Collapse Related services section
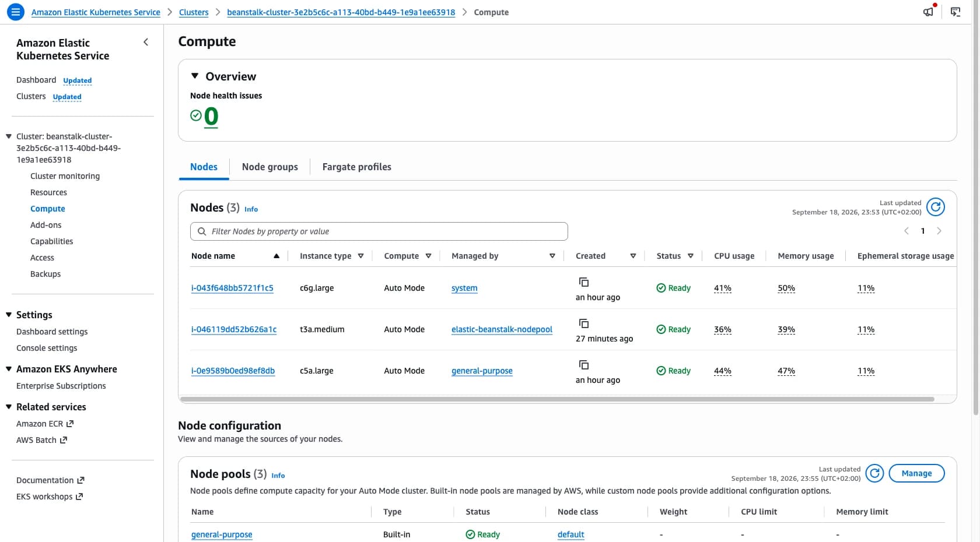The height and width of the screenshot is (542, 980). pyautogui.click(x=9, y=407)
